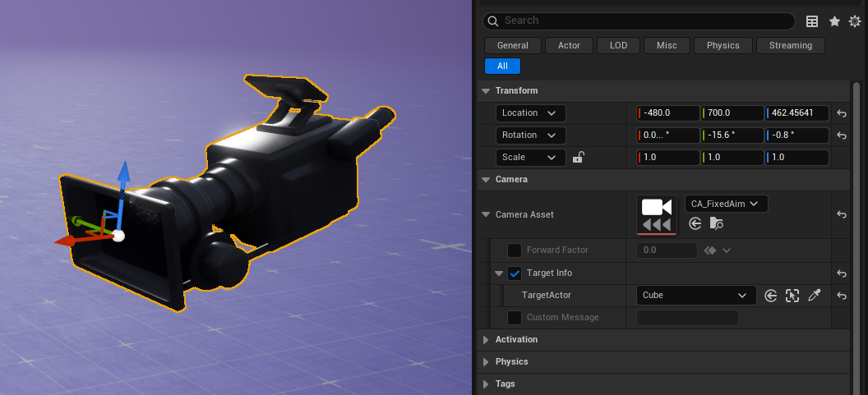Reset Camera Asset to default arrow
Screen dimensions: 868x395
842,214
